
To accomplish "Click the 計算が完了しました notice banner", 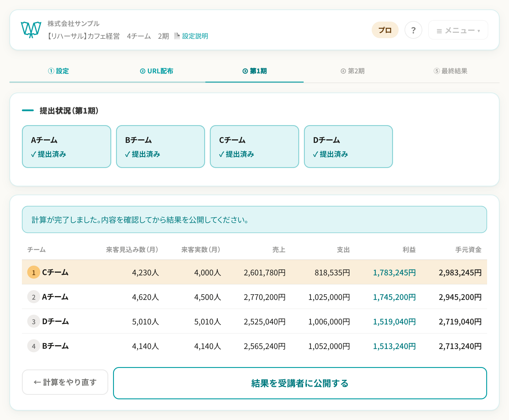I will [254, 219].
